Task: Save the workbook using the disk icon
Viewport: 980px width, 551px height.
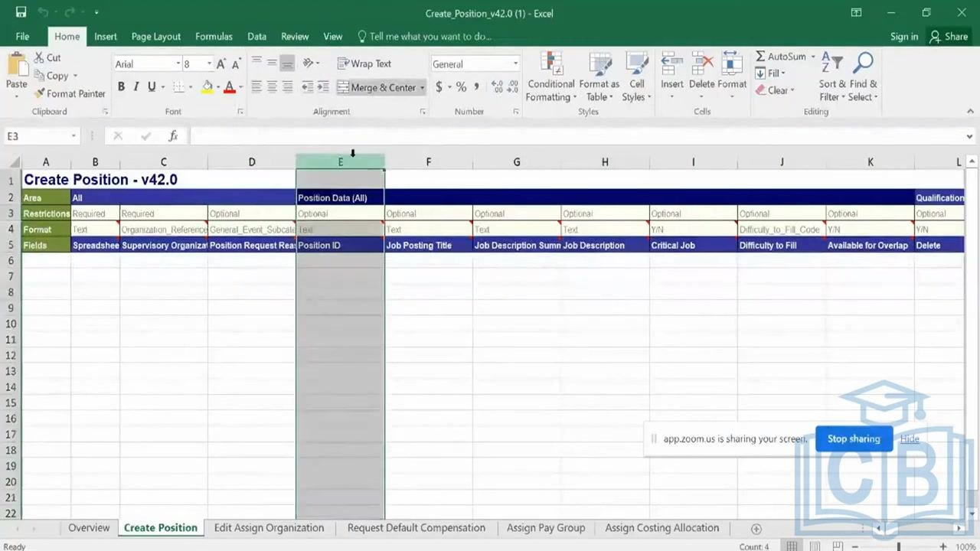Action: (x=21, y=12)
